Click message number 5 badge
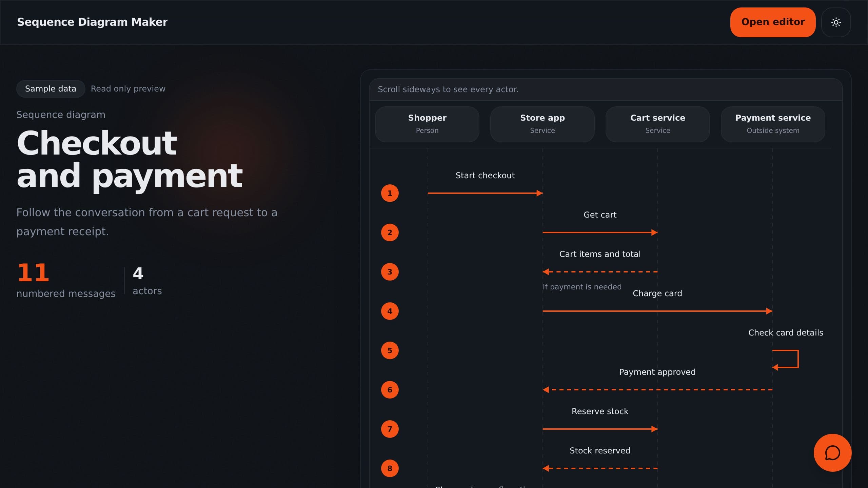The image size is (868, 488). coord(390,350)
